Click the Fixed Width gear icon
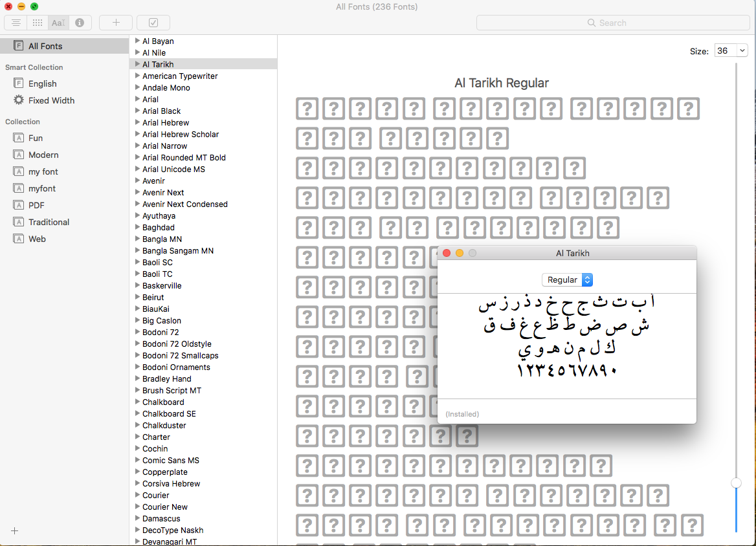 [x=18, y=100]
